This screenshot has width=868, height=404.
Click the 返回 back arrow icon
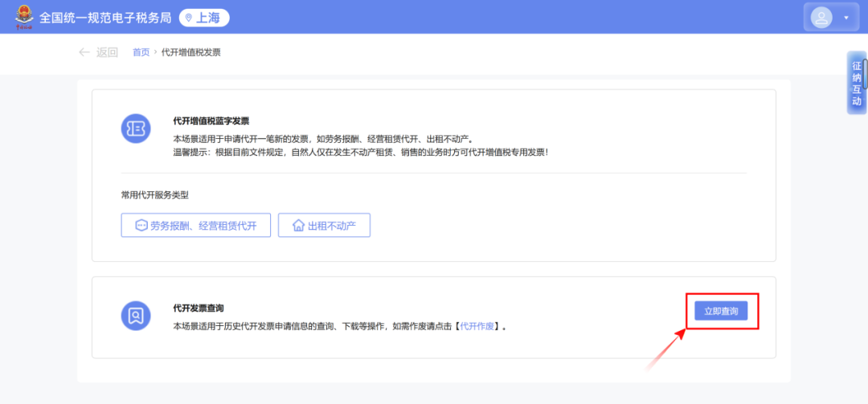point(84,52)
